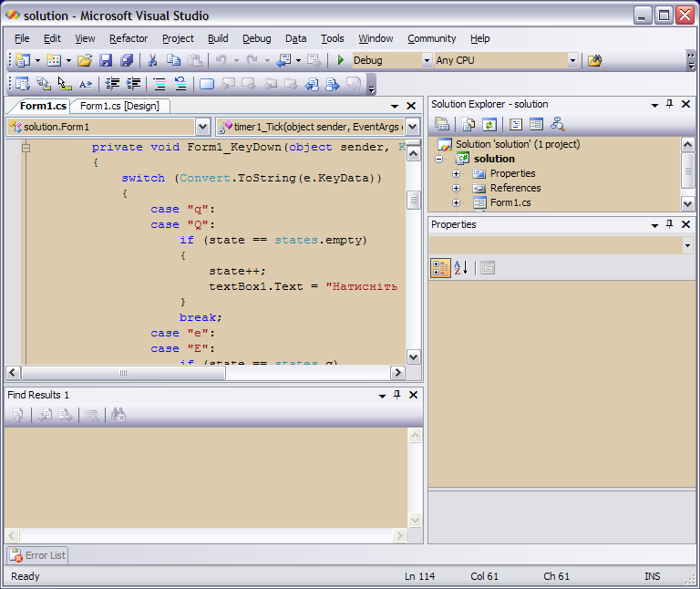Expand the Form1.cs node
This screenshot has width=700, height=589.
point(456,202)
